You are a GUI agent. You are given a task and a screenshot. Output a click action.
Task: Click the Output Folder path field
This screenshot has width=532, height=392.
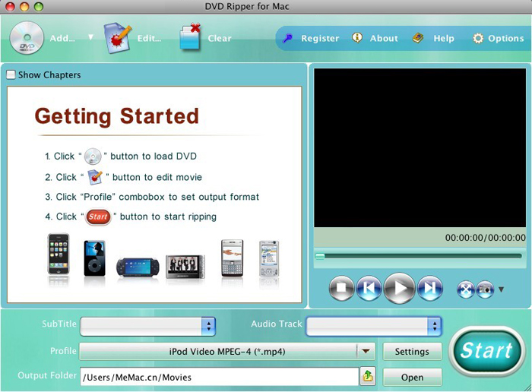220,377
